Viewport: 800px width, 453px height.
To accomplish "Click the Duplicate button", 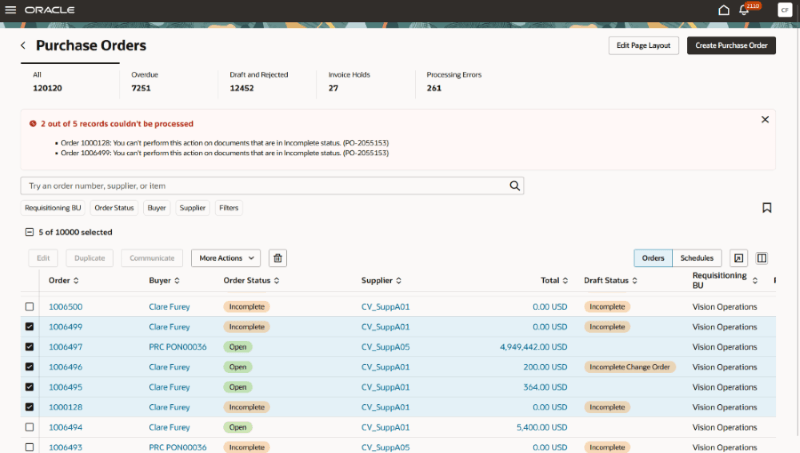I will 90,258.
